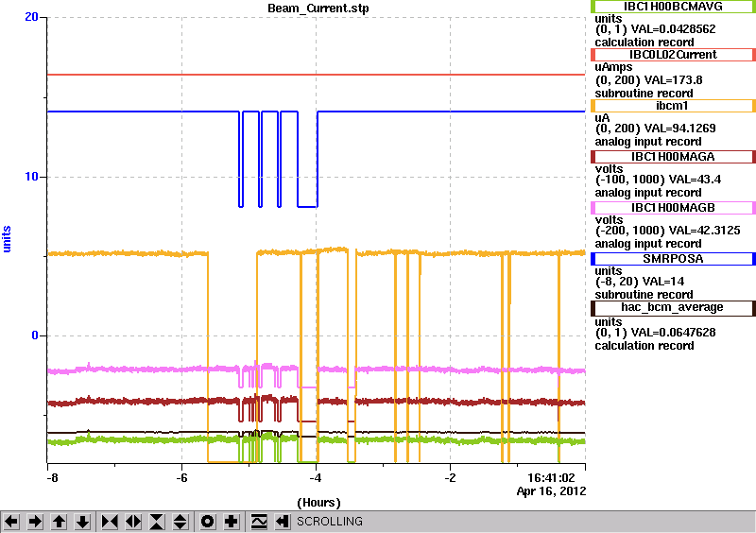This screenshot has height=533, width=756.
Task: Click the VAL=0.0647628 reading
Action: coord(674,333)
